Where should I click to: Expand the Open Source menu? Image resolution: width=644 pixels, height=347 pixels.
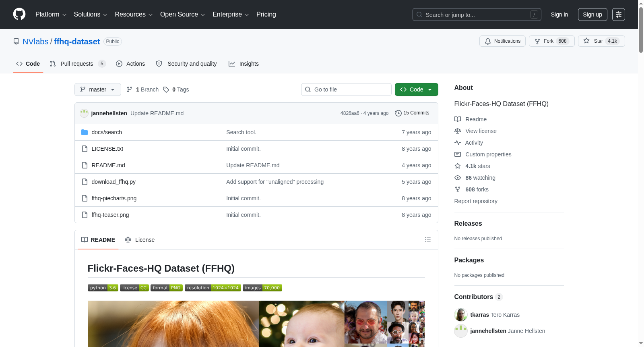click(x=183, y=15)
